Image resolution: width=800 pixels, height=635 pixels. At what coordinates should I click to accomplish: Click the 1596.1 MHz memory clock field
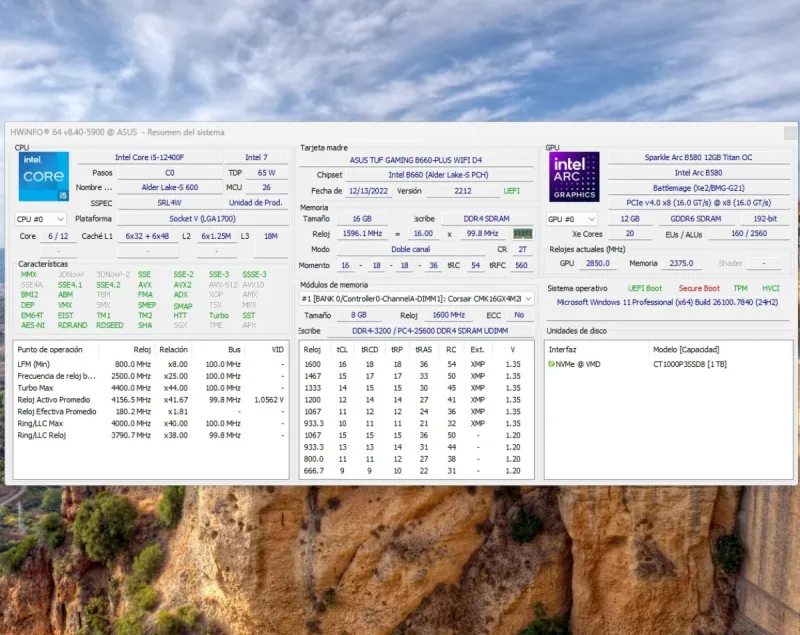pos(362,233)
